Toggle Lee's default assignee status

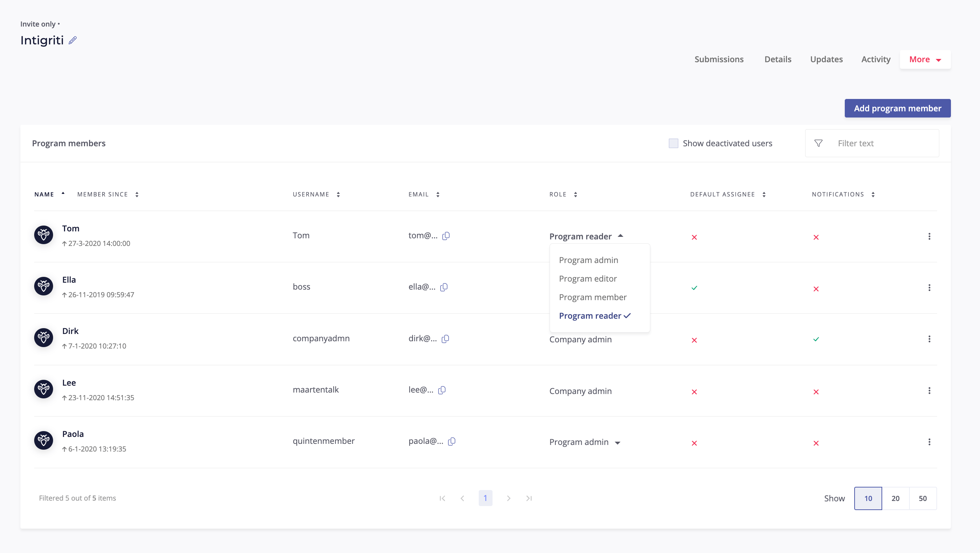tap(694, 392)
